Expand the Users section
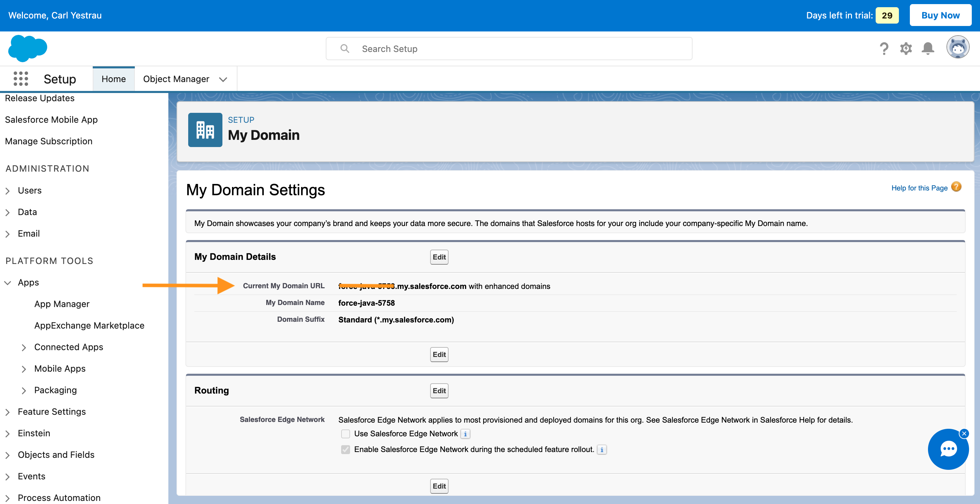 coord(8,191)
